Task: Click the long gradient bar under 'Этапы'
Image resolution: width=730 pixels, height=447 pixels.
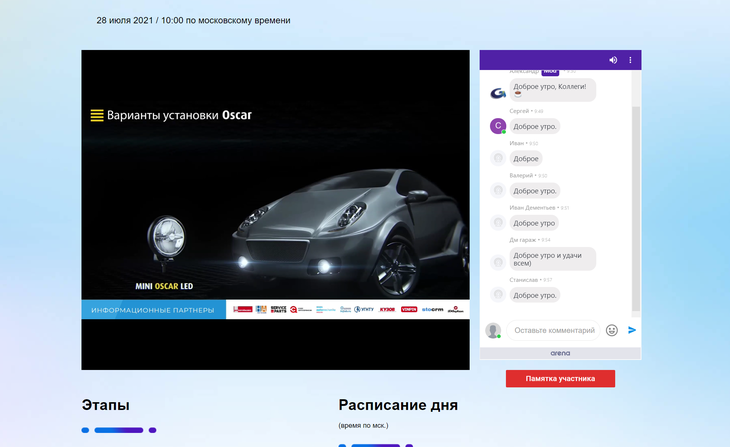Action: click(119, 430)
